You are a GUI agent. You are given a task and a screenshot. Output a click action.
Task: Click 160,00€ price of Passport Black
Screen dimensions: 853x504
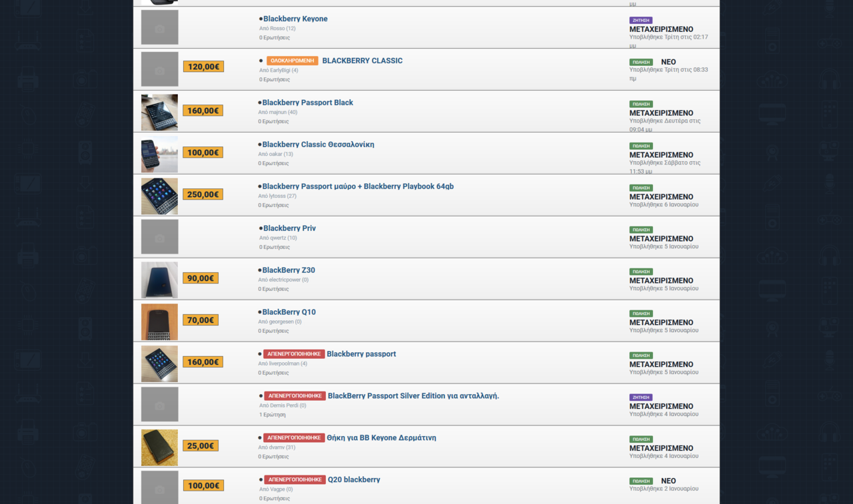coord(203,111)
